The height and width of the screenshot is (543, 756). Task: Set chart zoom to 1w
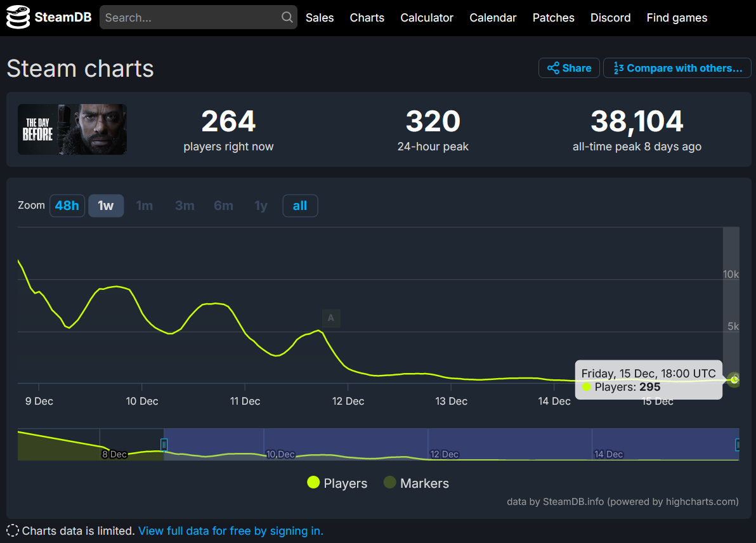click(106, 206)
